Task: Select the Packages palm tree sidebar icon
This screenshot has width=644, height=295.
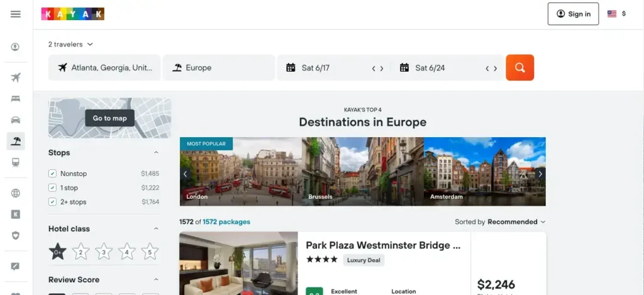Action: pyautogui.click(x=16, y=142)
